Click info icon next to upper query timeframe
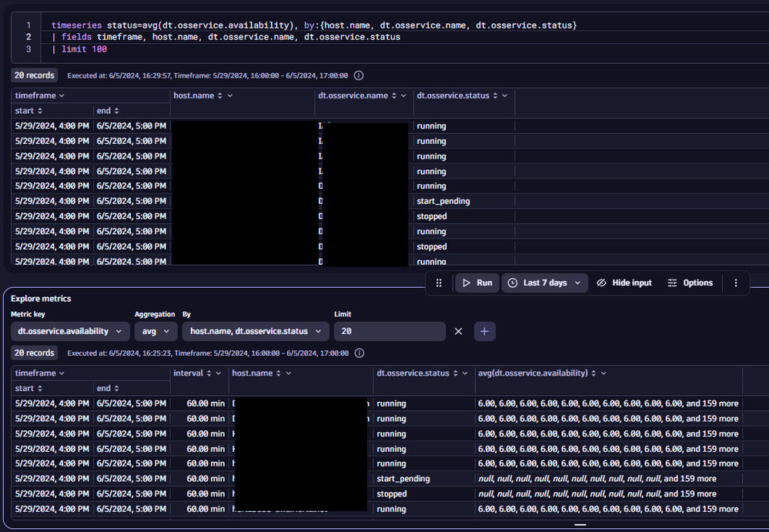Viewport: 769px width, 532px height. point(359,75)
